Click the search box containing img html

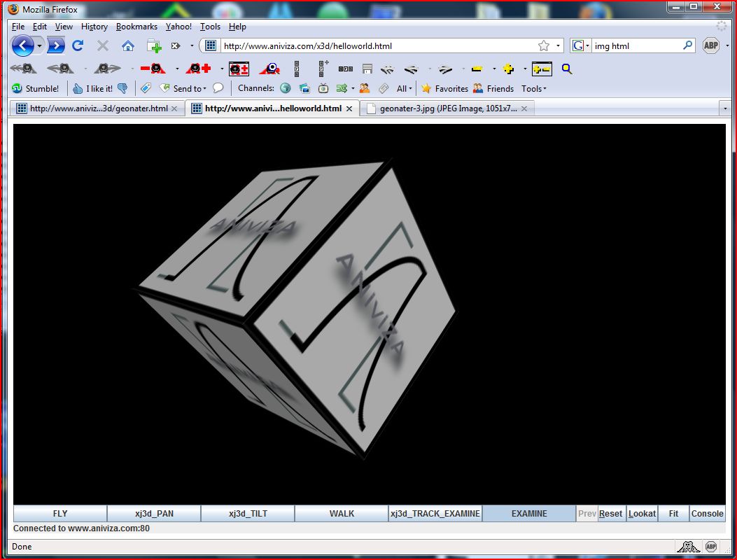coord(636,45)
